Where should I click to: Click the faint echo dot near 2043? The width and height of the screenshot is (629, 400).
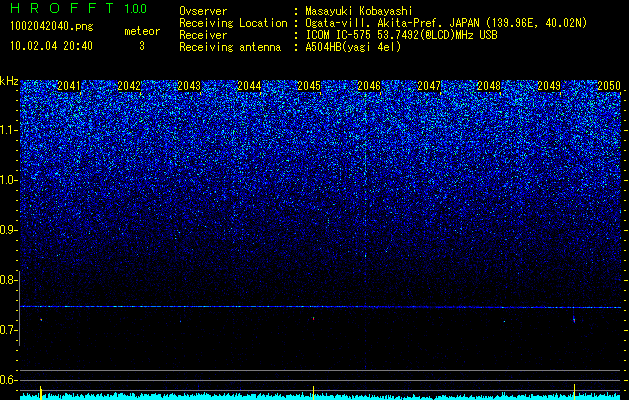pos(181,321)
